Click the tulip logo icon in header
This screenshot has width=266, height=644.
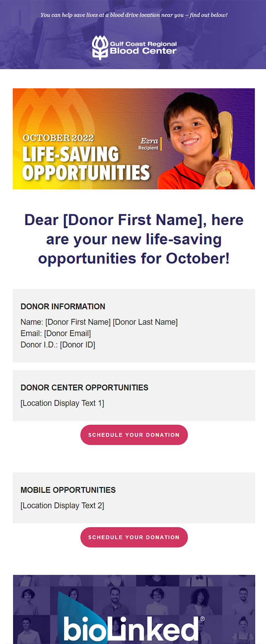tap(100, 48)
